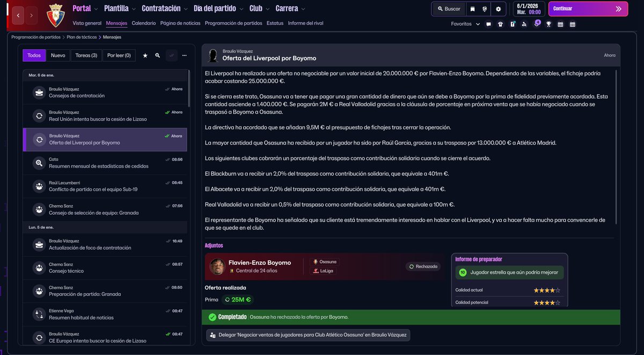Open Programación de partidos tab
Screen dimensions: 644x355
(233, 23)
